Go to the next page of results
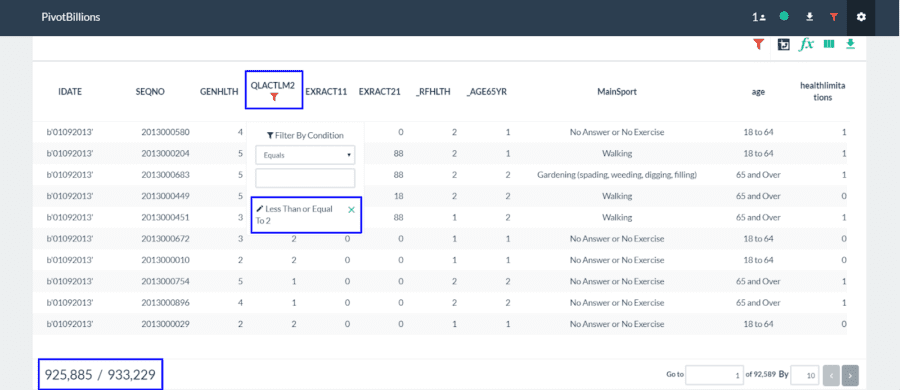The width and height of the screenshot is (900, 390). (850, 375)
